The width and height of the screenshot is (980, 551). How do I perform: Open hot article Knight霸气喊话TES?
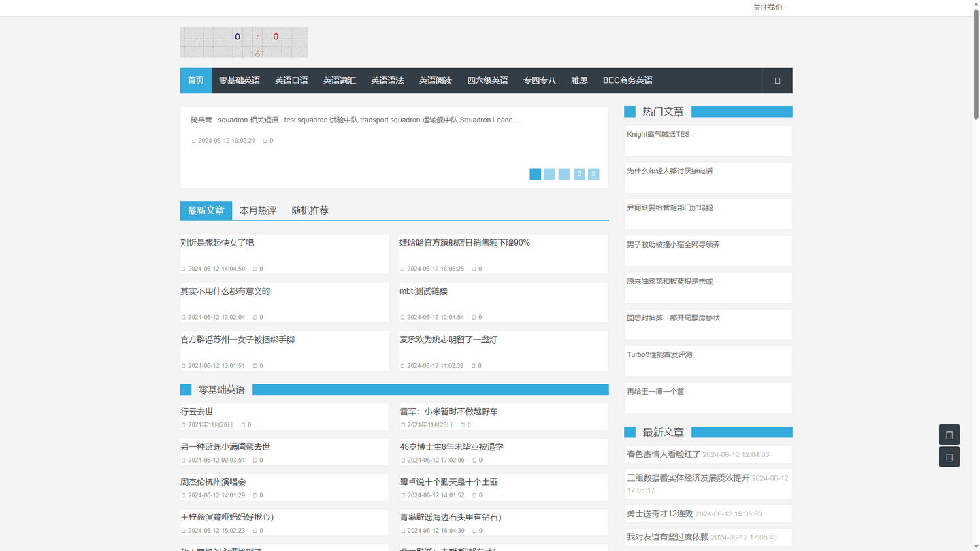click(658, 135)
